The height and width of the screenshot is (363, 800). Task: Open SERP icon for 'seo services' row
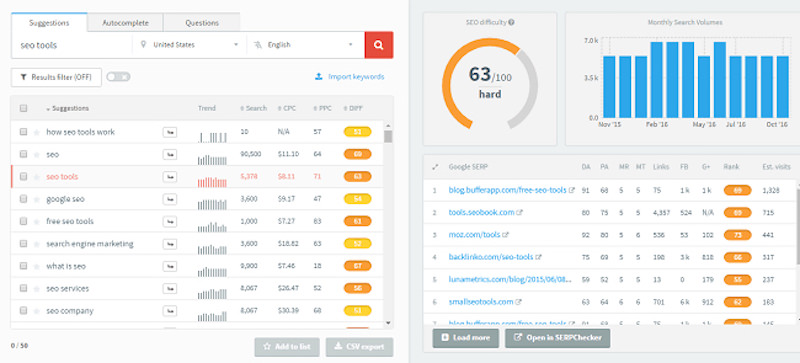169,288
